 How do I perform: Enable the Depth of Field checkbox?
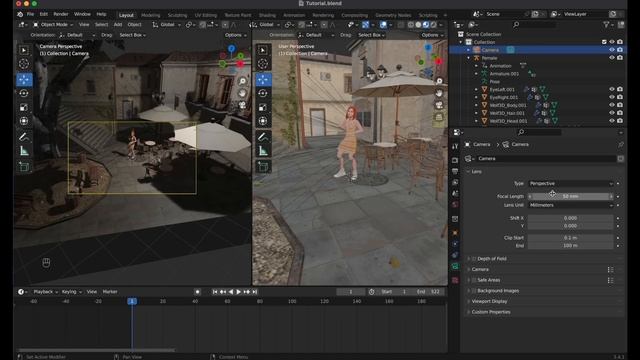(x=474, y=259)
